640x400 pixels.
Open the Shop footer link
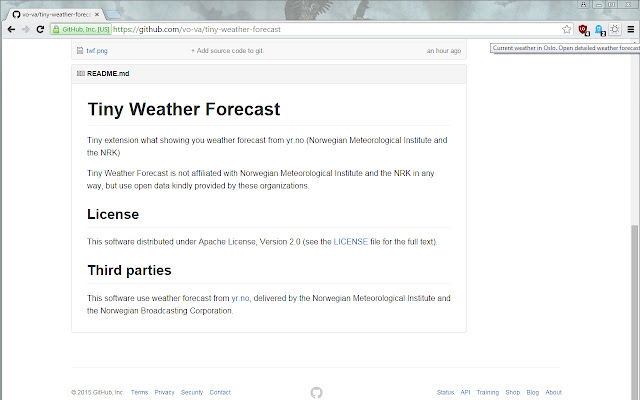click(513, 392)
